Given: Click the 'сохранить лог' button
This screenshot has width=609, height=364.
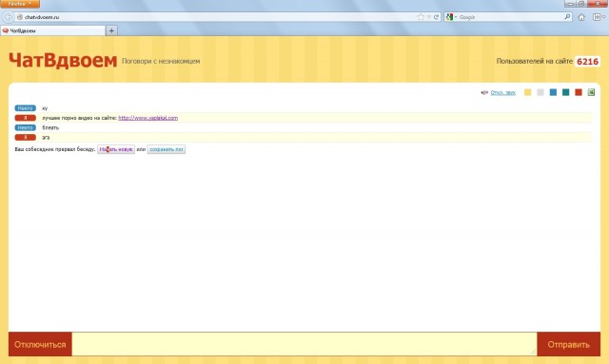Looking at the screenshot, I should coord(167,149).
